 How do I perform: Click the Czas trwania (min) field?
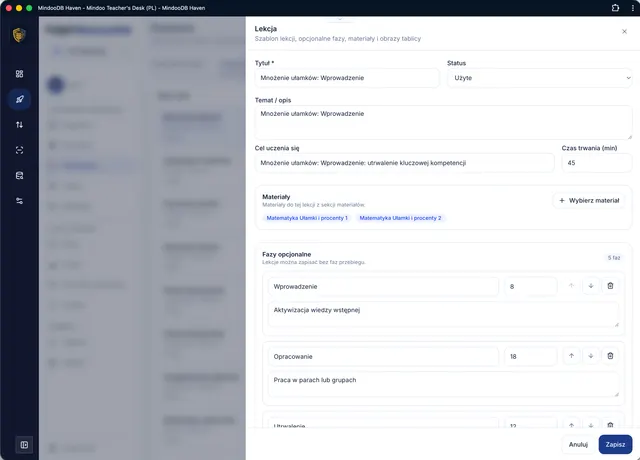coord(597,163)
